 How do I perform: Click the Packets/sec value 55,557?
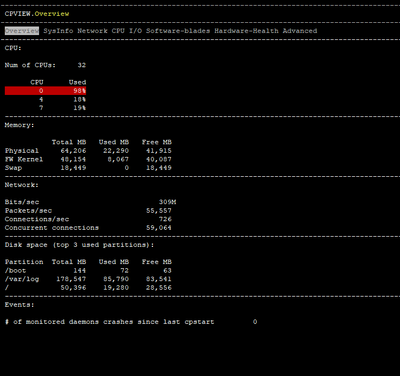159,211
